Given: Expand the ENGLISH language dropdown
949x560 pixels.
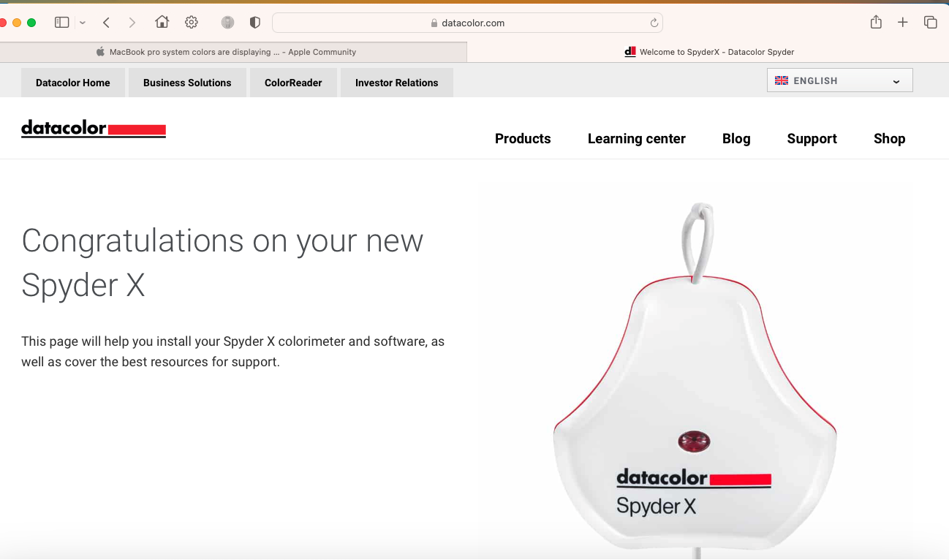Looking at the screenshot, I should 840,80.
